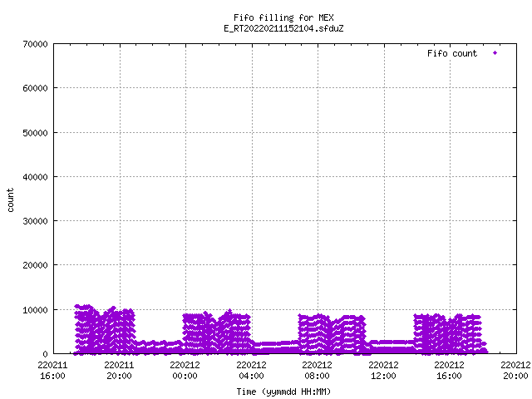Viewport: 532px width, 399px height.
Task: Click the x-axis tick label 220212 08:00
Action: click(x=318, y=371)
